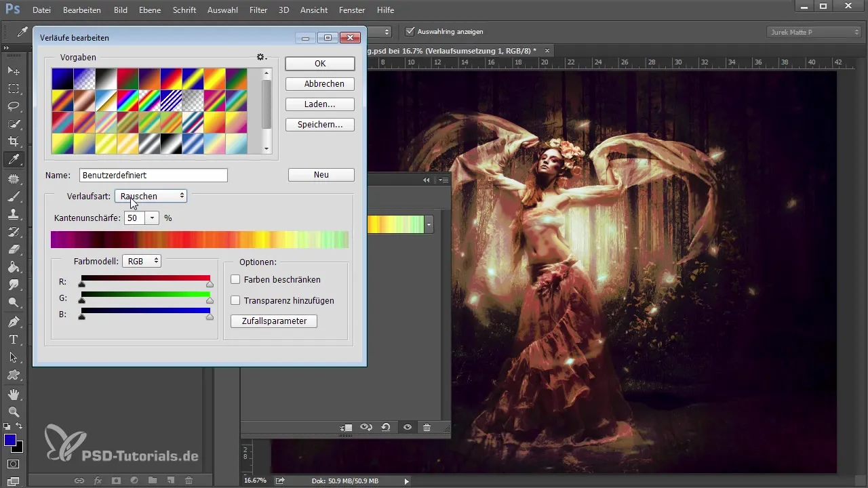Click the Speichern... button
This screenshot has width=868, height=488.
[320, 125]
